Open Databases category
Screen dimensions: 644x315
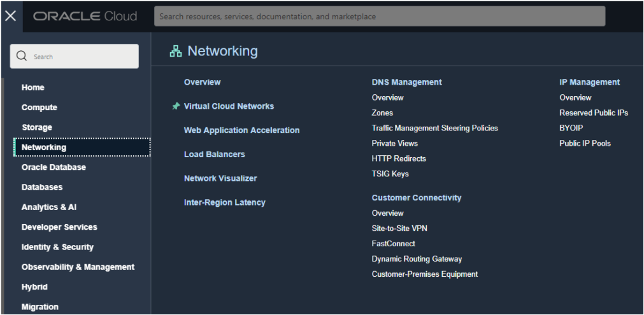42,187
